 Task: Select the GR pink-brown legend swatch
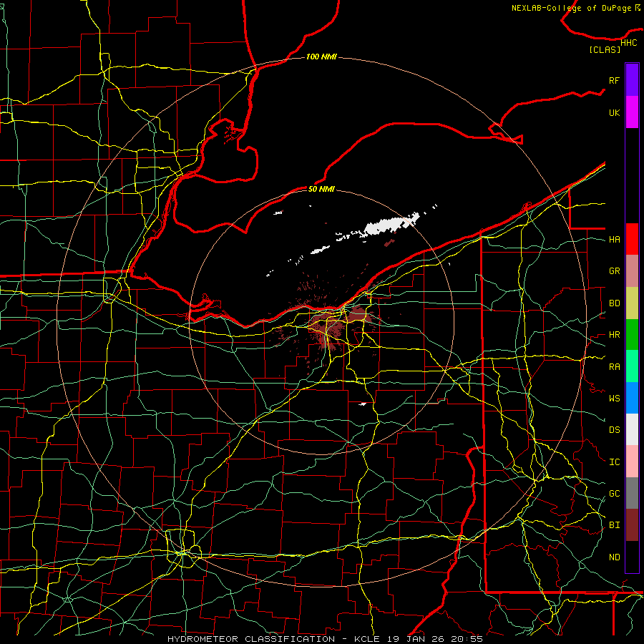tap(632, 271)
